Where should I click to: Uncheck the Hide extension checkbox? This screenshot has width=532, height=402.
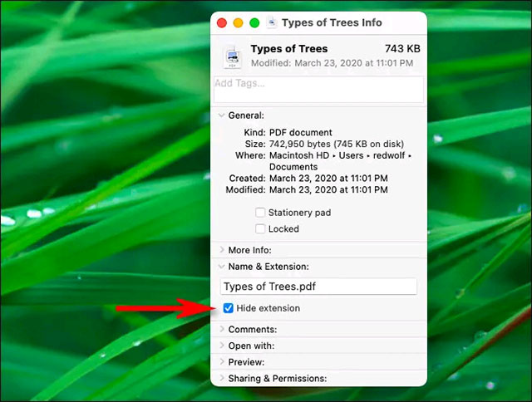(229, 308)
